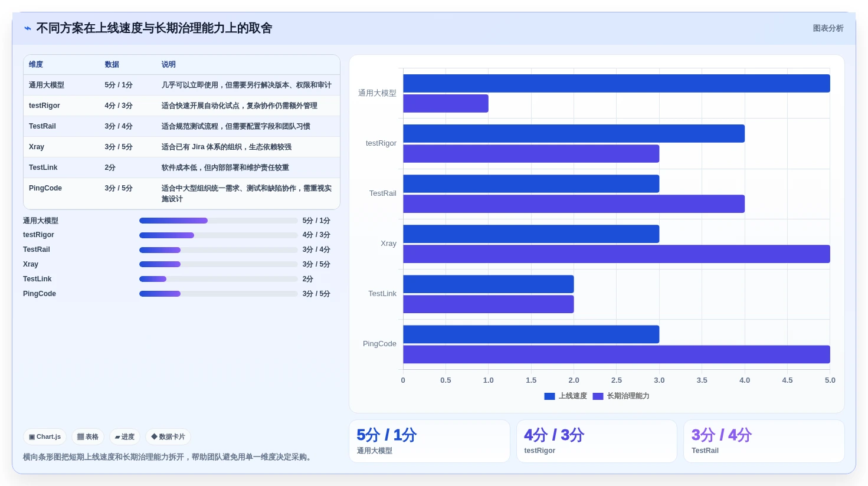The height and width of the screenshot is (486, 868).
Task: Click the testRigor lower 长期治理能力 chart bar
Action: [531, 153]
